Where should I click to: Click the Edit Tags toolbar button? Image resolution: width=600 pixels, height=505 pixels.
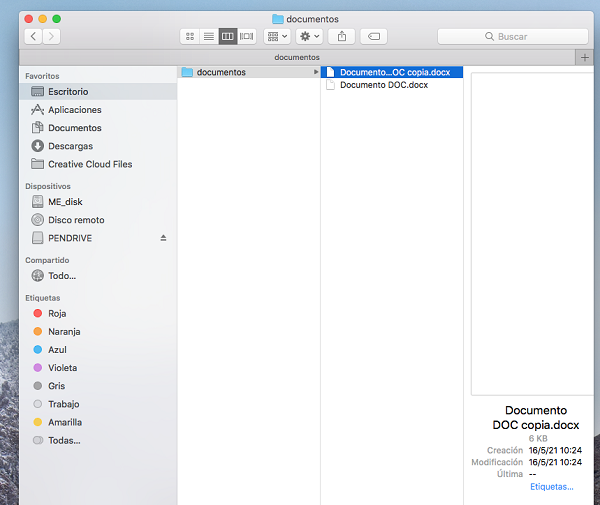tap(374, 36)
